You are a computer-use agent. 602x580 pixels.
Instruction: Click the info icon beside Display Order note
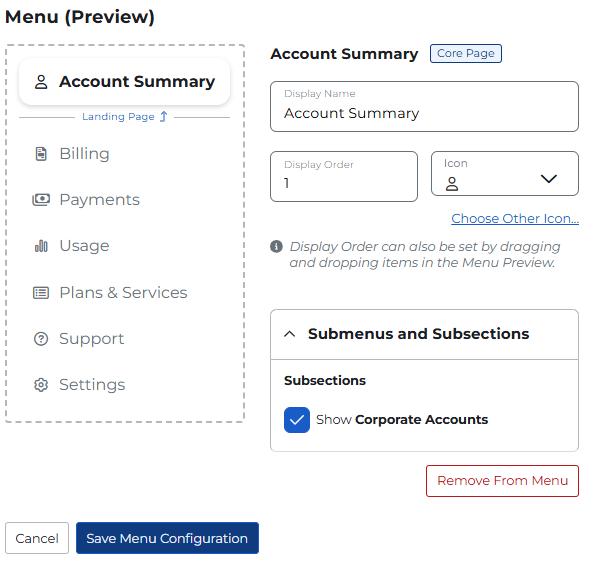pos(277,247)
